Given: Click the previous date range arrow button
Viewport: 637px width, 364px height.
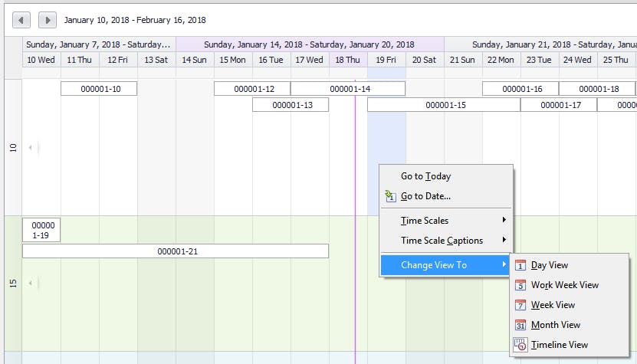Looking at the screenshot, I should (21, 20).
